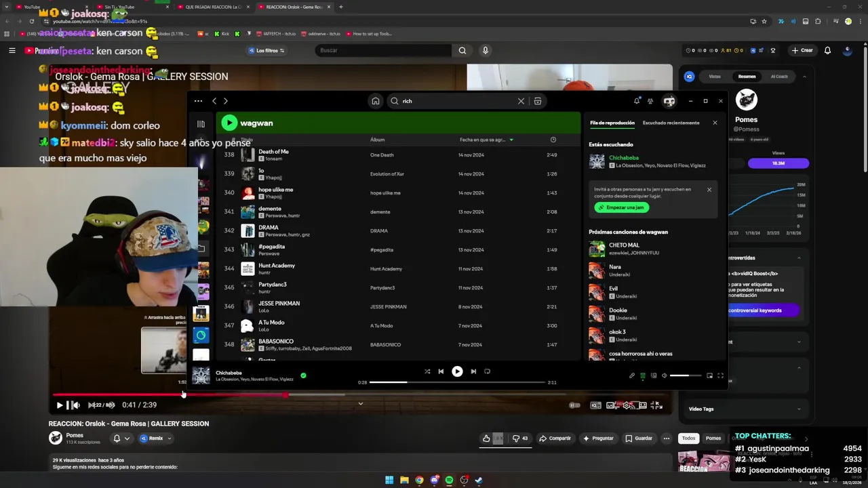Open Spotify lyrics microphone icon

pyautogui.click(x=632, y=375)
